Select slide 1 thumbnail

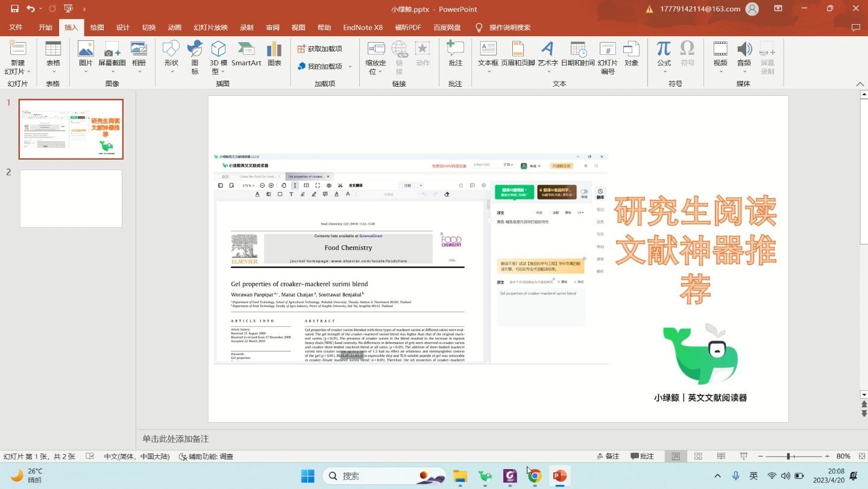coord(71,129)
